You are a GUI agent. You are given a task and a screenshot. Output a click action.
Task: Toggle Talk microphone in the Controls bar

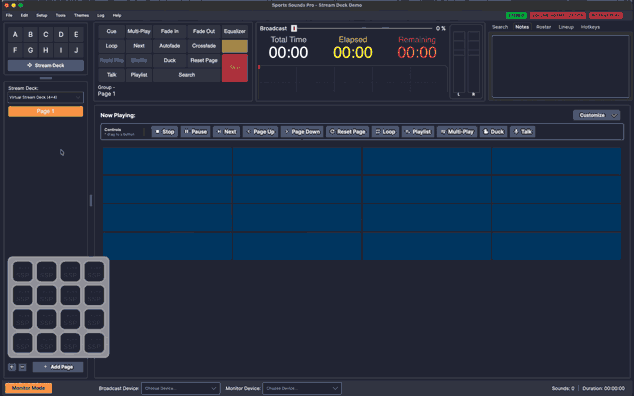[522, 131]
